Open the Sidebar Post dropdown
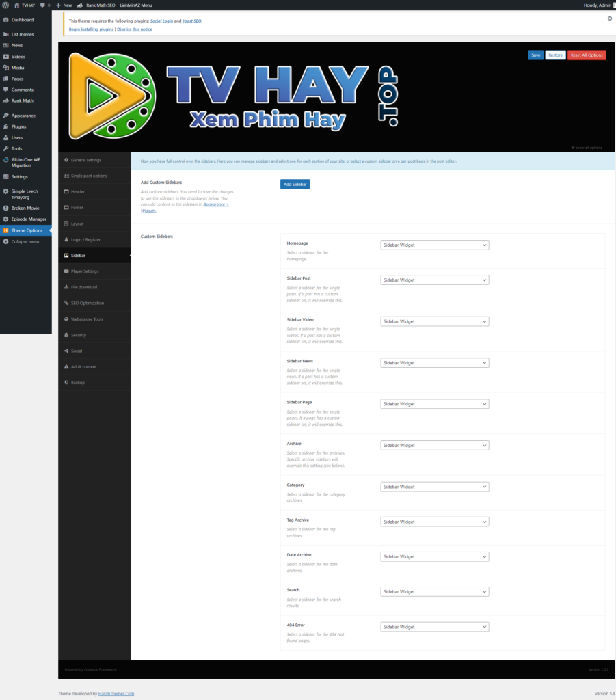Screen dimensions: 616x700 pos(434,280)
